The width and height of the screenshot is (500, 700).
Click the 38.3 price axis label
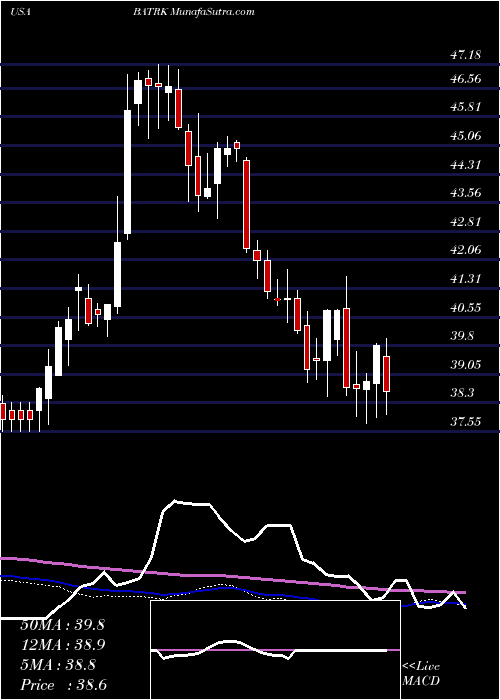point(462,393)
